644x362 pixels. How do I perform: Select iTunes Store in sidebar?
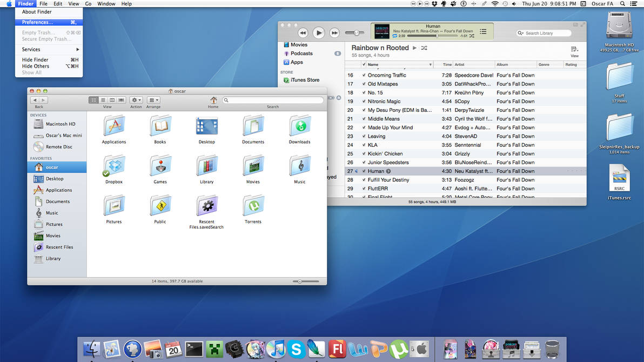click(x=305, y=80)
